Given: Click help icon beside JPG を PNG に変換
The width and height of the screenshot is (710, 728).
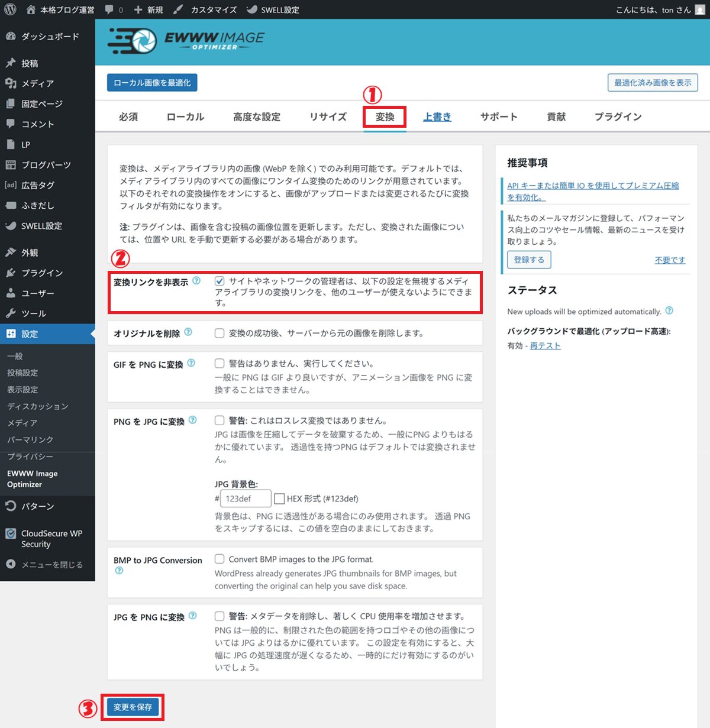Looking at the screenshot, I should click(x=193, y=616).
